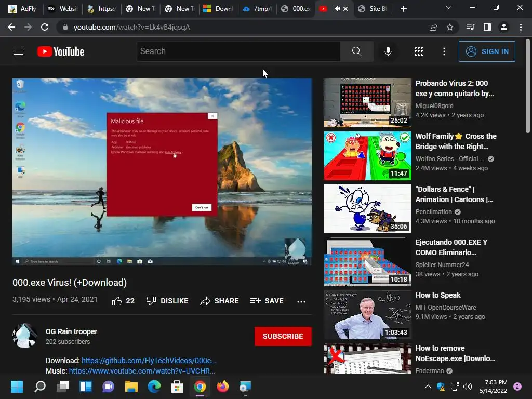
Task: Open more actions ellipsis under video
Action: coord(301,301)
